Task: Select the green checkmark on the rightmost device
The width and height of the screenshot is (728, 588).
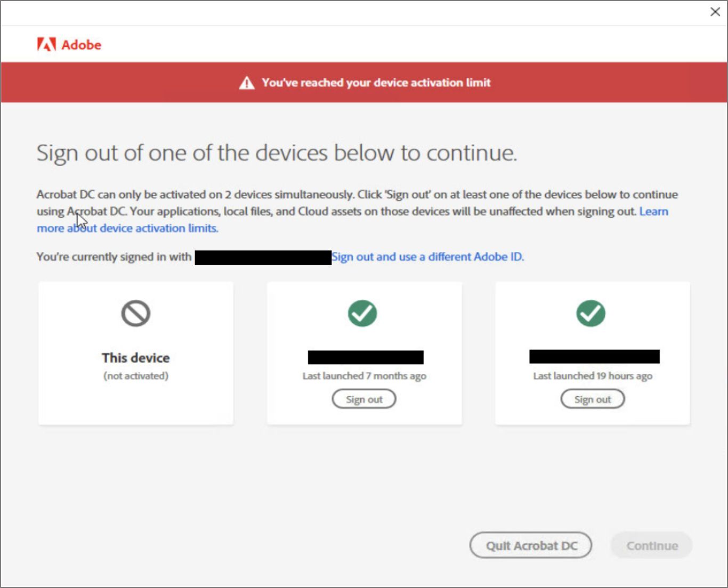Action: (x=592, y=314)
